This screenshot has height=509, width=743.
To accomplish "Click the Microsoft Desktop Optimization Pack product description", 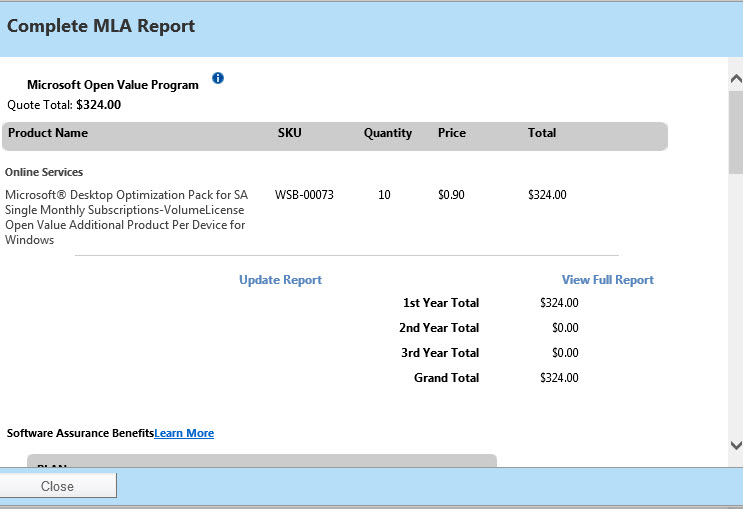I will pyautogui.click(x=126, y=217).
